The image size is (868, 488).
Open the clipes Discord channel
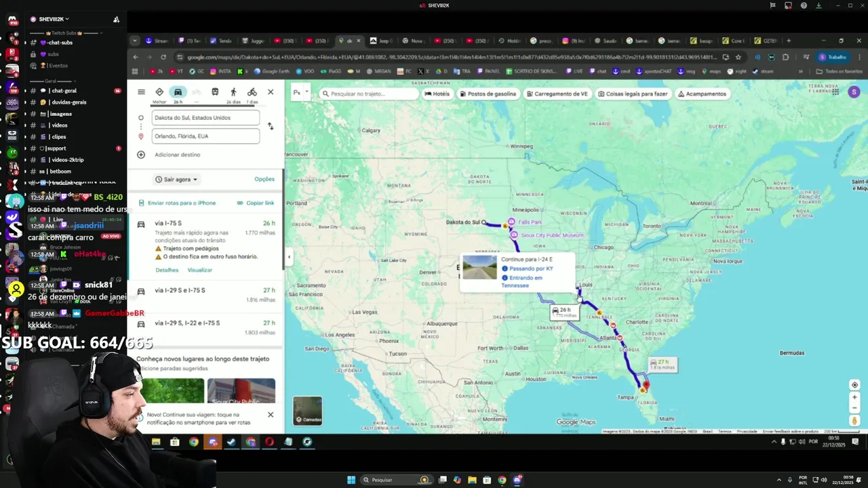(58, 137)
